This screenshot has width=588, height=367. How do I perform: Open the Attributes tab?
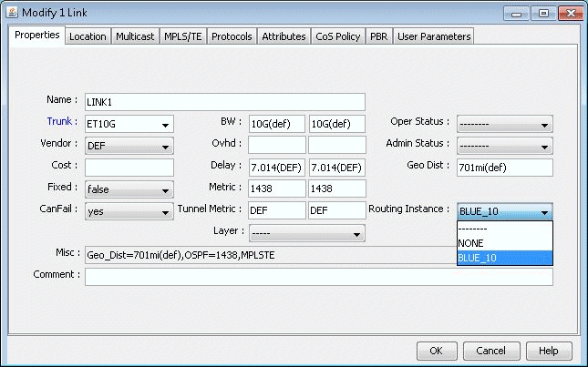click(284, 36)
